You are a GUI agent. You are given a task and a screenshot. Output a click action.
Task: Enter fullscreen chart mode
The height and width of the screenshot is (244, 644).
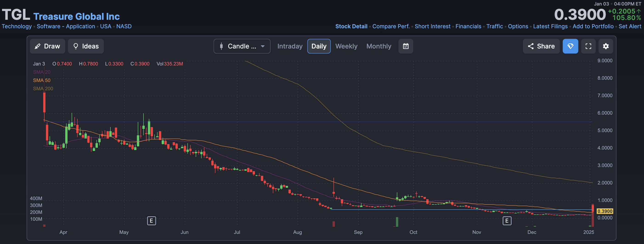click(x=588, y=46)
